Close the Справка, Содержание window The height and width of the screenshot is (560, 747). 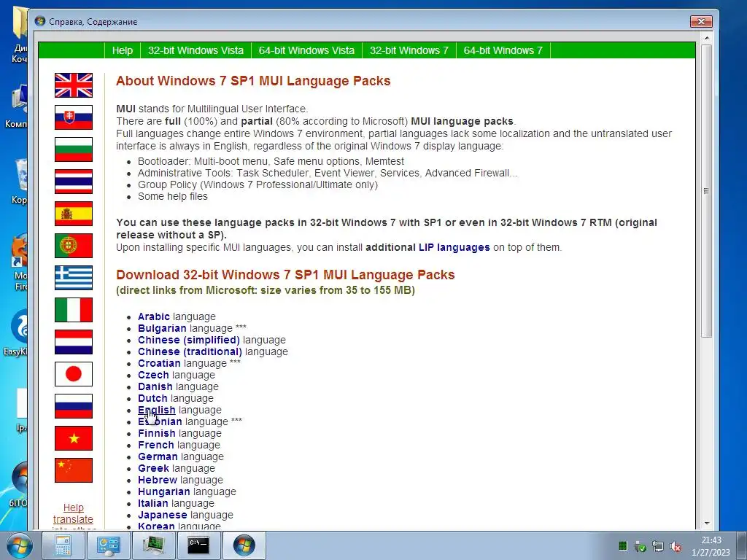(701, 21)
